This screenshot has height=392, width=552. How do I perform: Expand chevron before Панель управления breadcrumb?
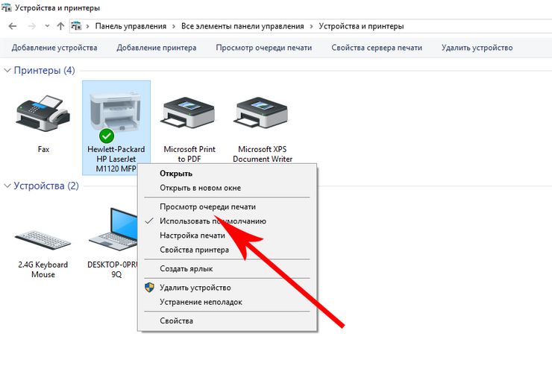coord(88,26)
